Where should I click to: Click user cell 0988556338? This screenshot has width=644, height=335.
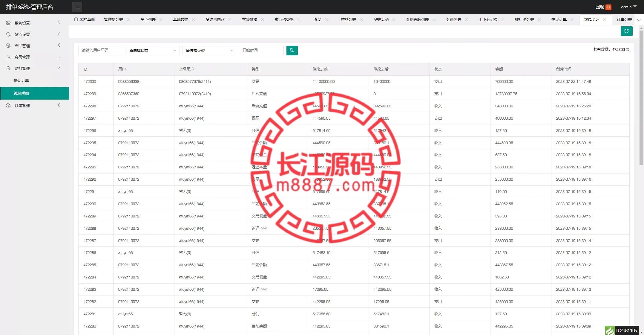(x=129, y=81)
